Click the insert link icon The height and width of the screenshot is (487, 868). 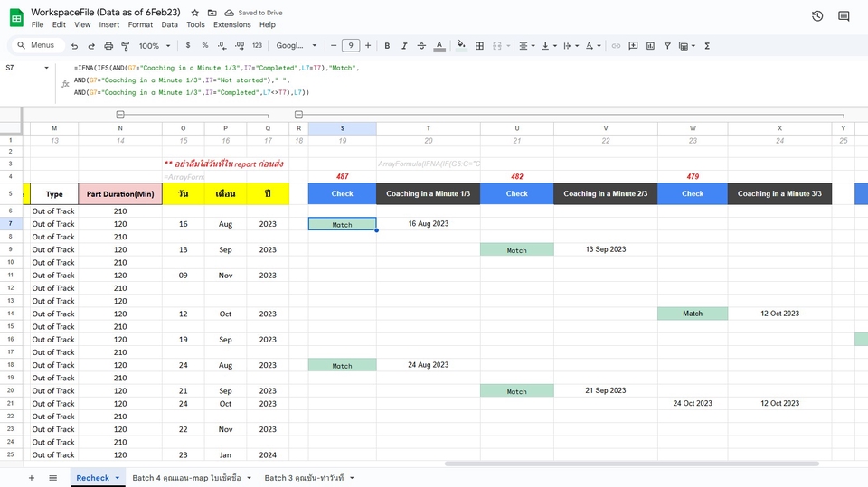click(616, 46)
